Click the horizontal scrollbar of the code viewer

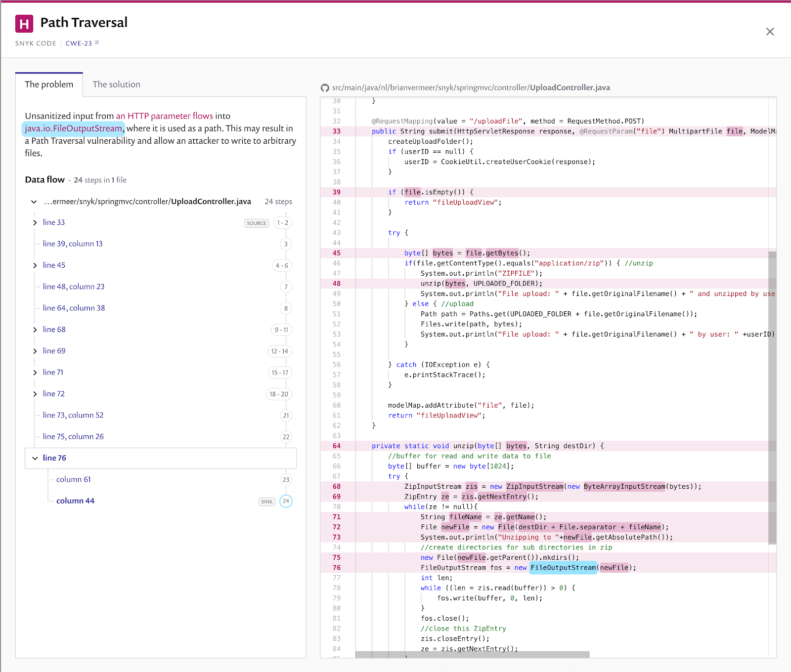click(472, 654)
